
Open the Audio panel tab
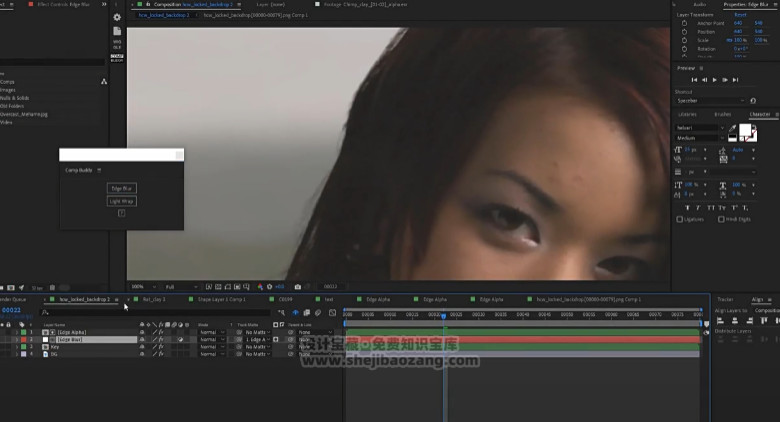click(700, 4)
